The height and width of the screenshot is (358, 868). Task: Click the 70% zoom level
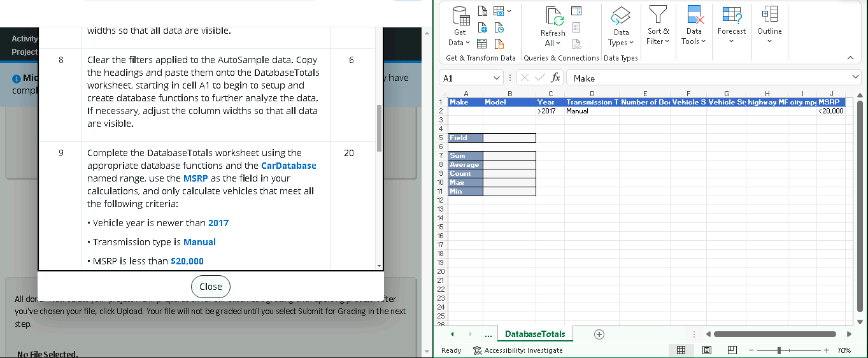(844, 350)
